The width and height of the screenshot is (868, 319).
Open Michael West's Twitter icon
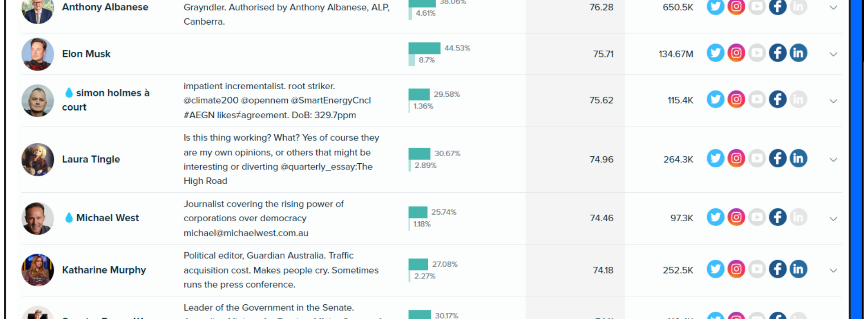(x=715, y=217)
